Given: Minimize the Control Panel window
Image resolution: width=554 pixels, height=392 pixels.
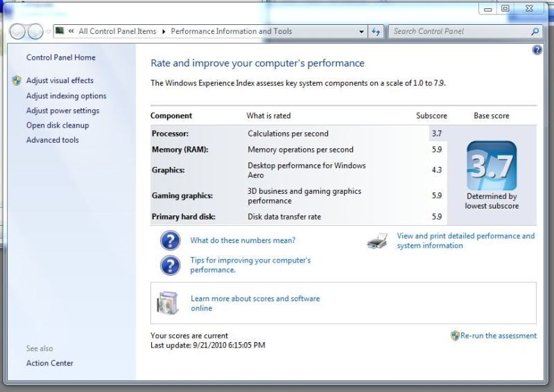Looking at the screenshot, I should tap(488, 9).
